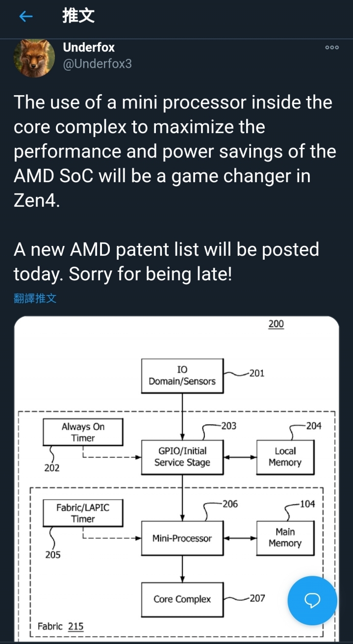Tap the 200 reference number in diagram

click(276, 324)
